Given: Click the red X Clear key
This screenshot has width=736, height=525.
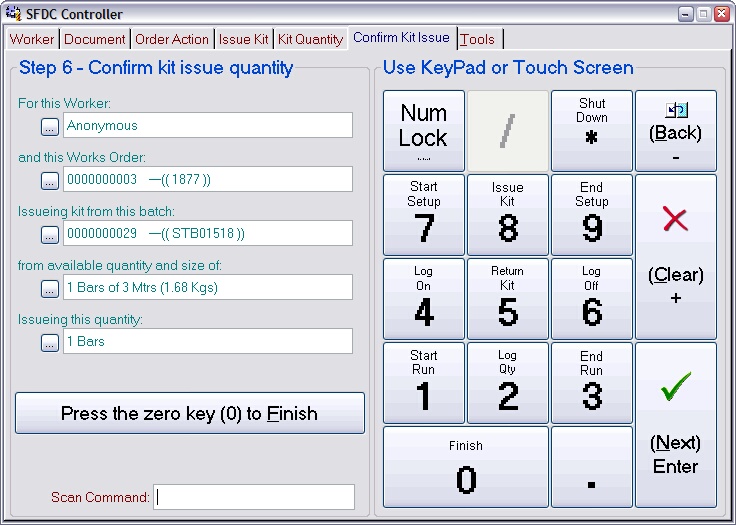Looking at the screenshot, I should coord(676,256).
